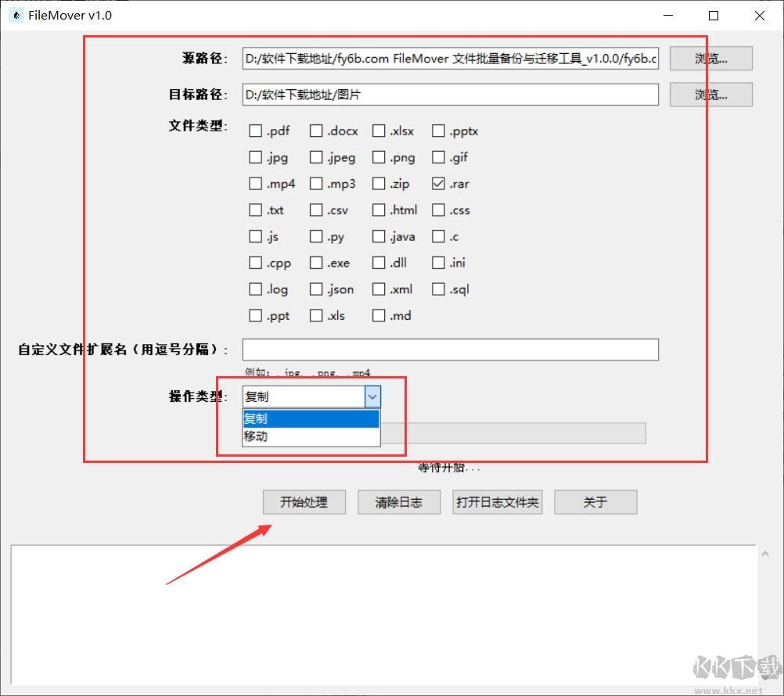Enable the .md file checkbox
Screen dimensions: 784x696
[378, 315]
